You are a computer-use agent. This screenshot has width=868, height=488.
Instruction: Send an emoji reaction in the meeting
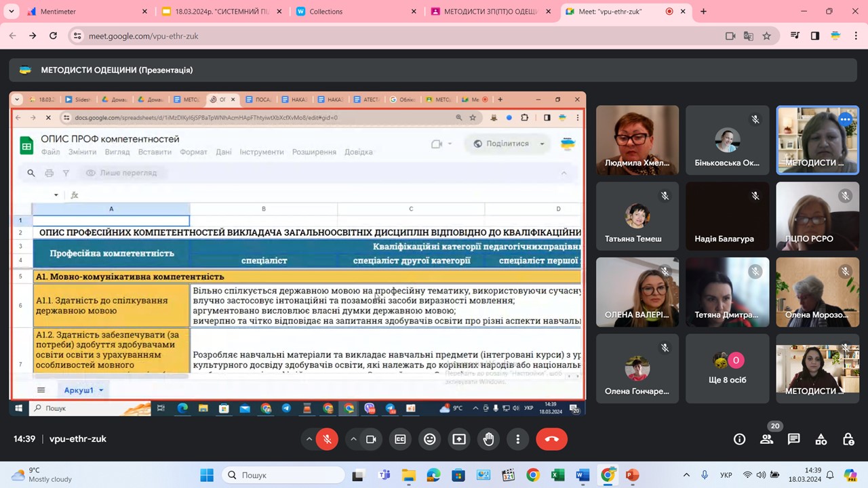[x=429, y=439]
